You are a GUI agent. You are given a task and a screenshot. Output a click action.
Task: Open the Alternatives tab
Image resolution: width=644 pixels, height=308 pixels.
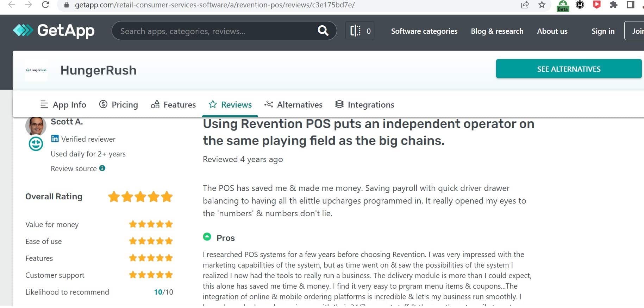(x=293, y=104)
